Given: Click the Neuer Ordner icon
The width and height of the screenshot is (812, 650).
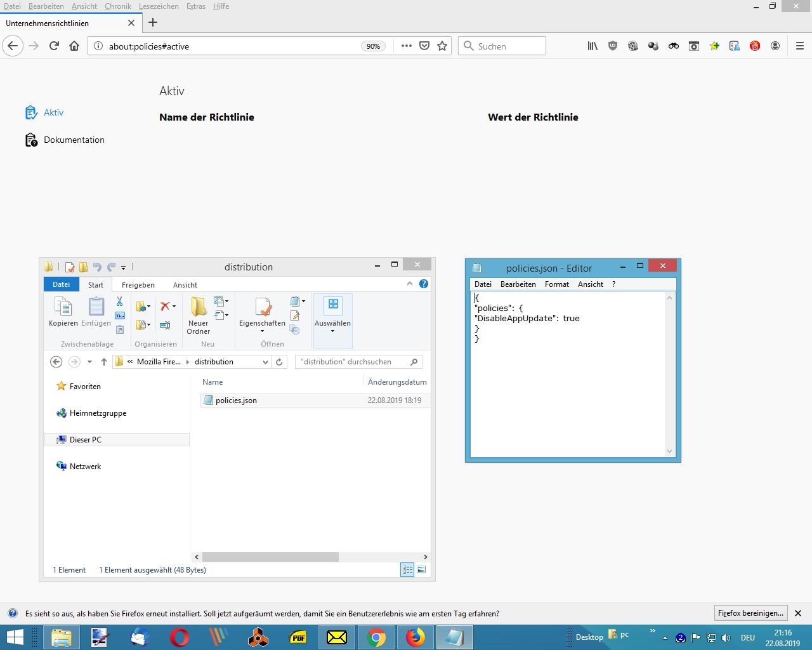Looking at the screenshot, I should pos(199,307).
